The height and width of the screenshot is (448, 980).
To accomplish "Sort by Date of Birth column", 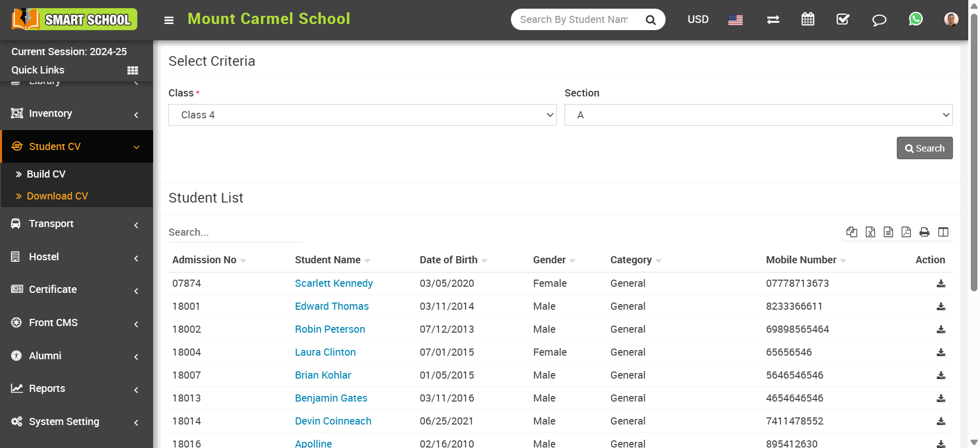I will 454,260.
